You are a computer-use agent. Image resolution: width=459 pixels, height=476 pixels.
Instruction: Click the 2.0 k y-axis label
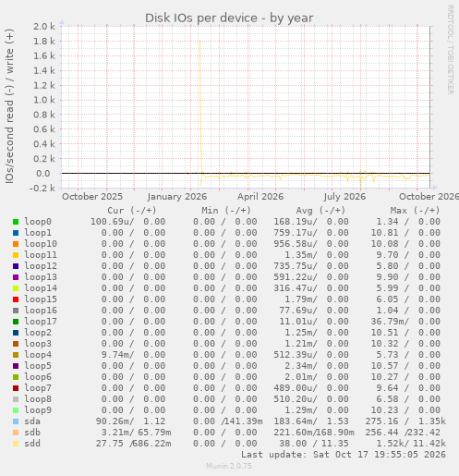pyautogui.click(x=44, y=27)
